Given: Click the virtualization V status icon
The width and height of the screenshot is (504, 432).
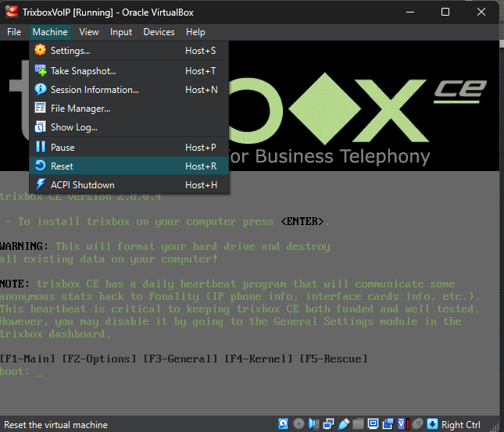Looking at the screenshot, I should pos(403,424).
